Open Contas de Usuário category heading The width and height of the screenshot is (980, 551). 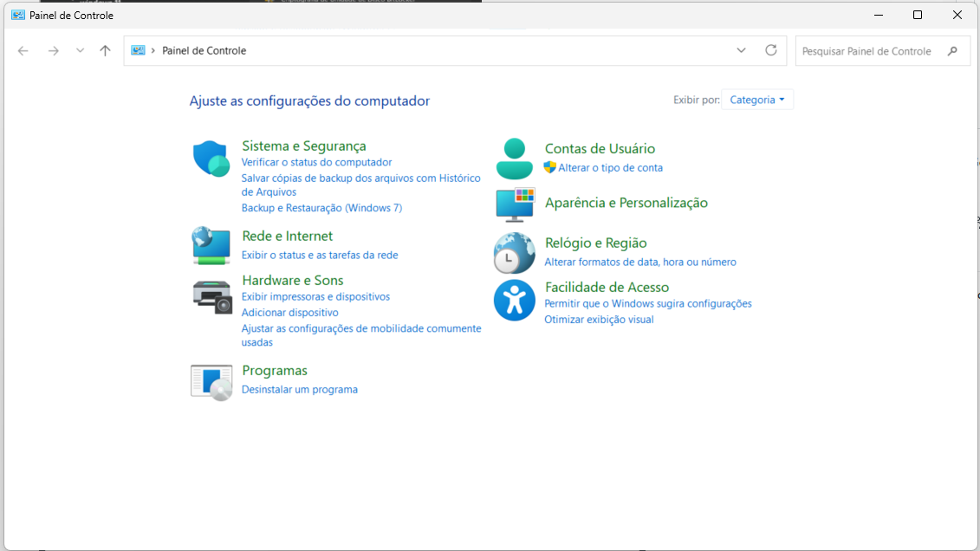[600, 149]
